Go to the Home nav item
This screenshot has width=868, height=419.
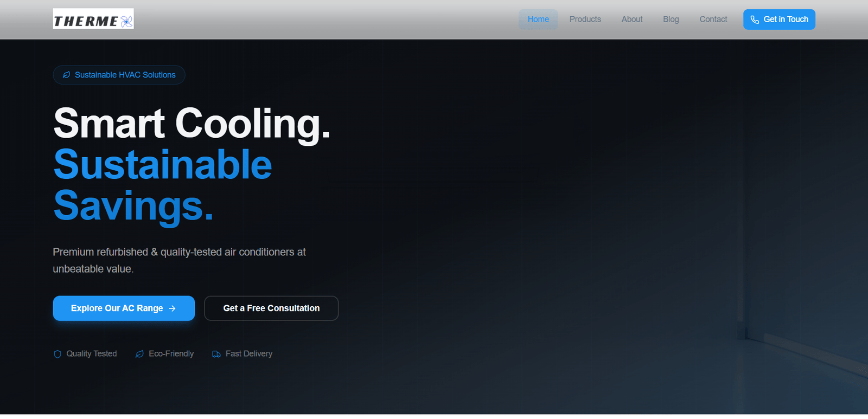pyautogui.click(x=538, y=20)
